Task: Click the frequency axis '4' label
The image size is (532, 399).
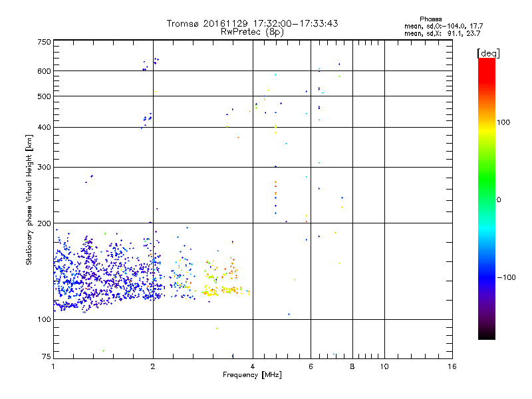Action: [x=253, y=366]
